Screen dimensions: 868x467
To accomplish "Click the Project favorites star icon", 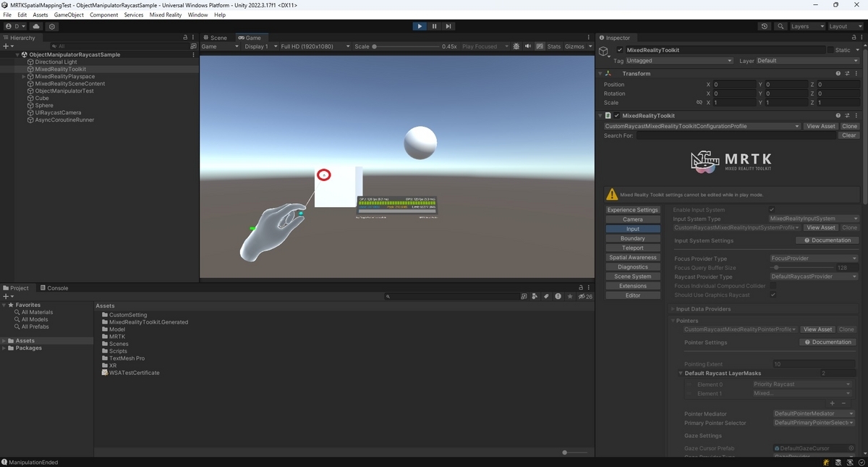I will (x=570, y=296).
